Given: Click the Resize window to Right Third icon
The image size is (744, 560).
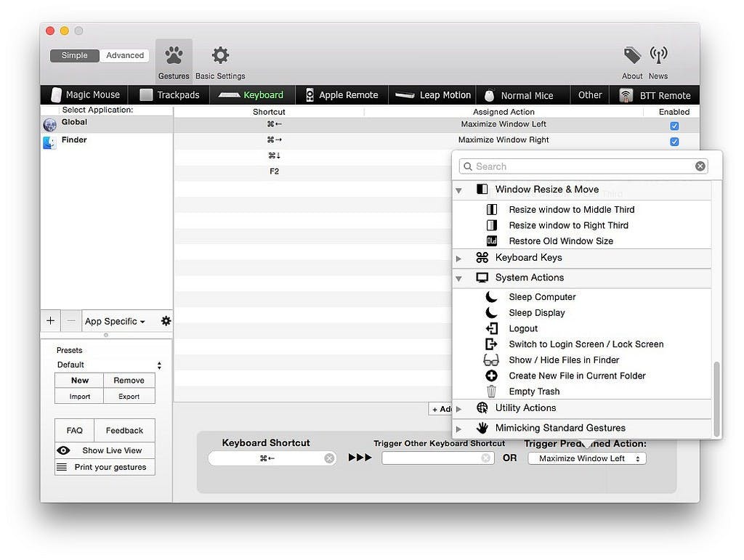Looking at the screenshot, I should click(x=492, y=225).
